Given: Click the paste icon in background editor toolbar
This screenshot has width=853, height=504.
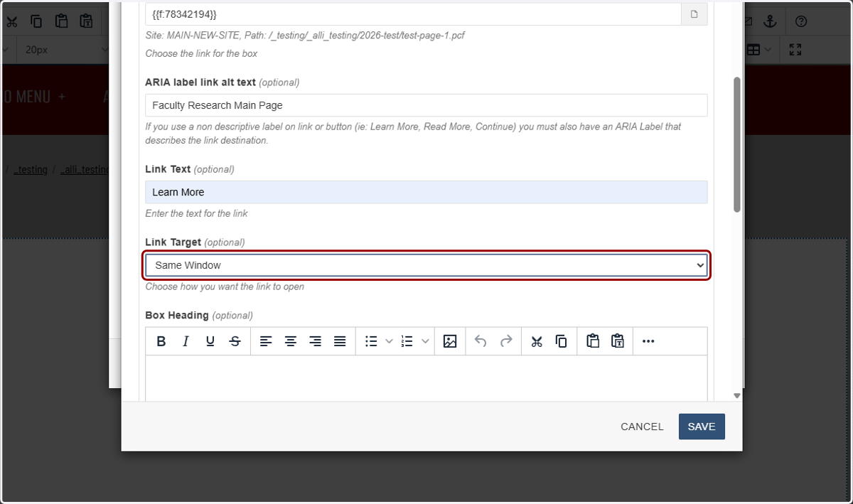Looking at the screenshot, I should 61,21.
